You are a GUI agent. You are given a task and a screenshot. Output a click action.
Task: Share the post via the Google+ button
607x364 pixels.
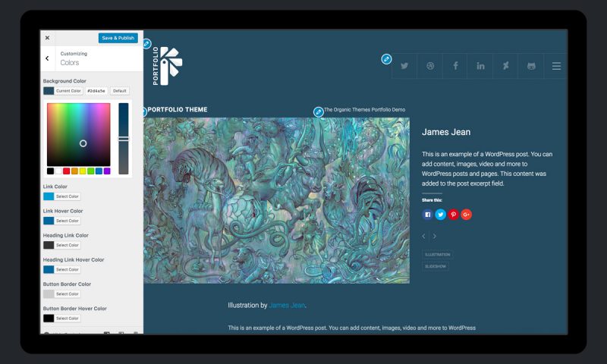(466, 215)
